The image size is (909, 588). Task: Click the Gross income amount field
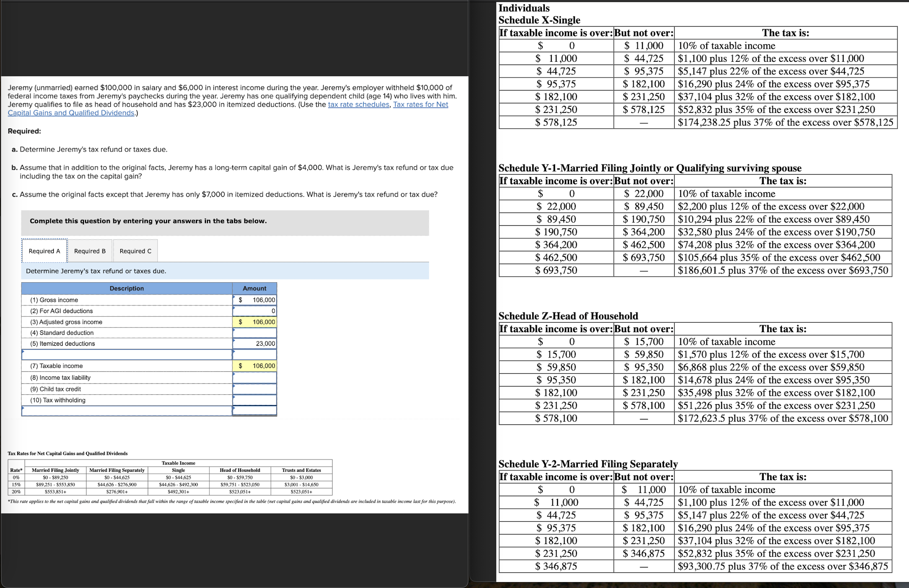255,300
